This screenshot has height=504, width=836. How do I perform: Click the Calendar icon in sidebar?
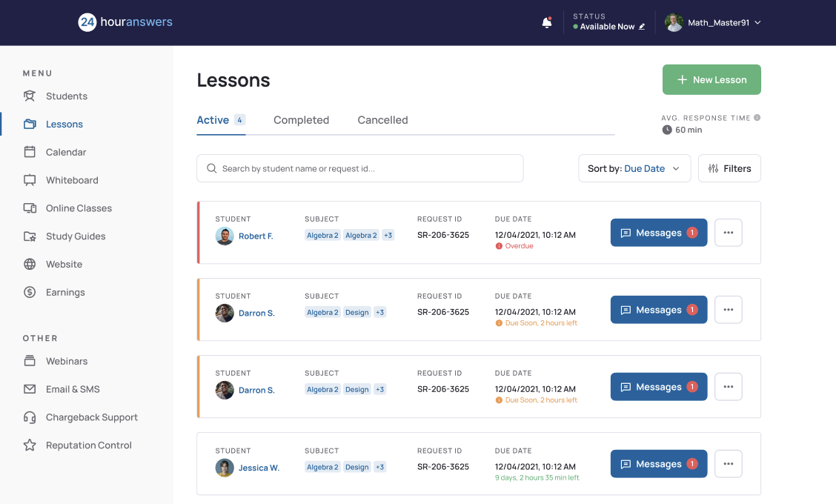[x=30, y=152]
